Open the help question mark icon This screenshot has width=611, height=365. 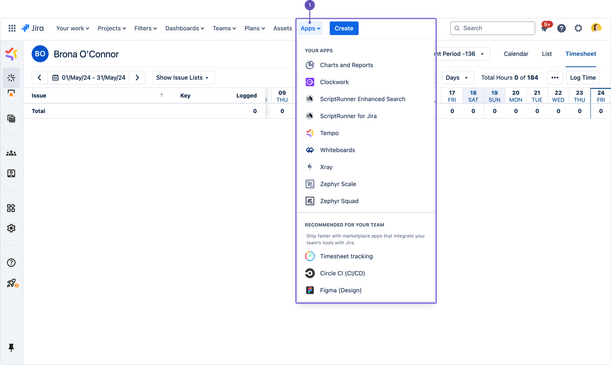pyautogui.click(x=561, y=28)
